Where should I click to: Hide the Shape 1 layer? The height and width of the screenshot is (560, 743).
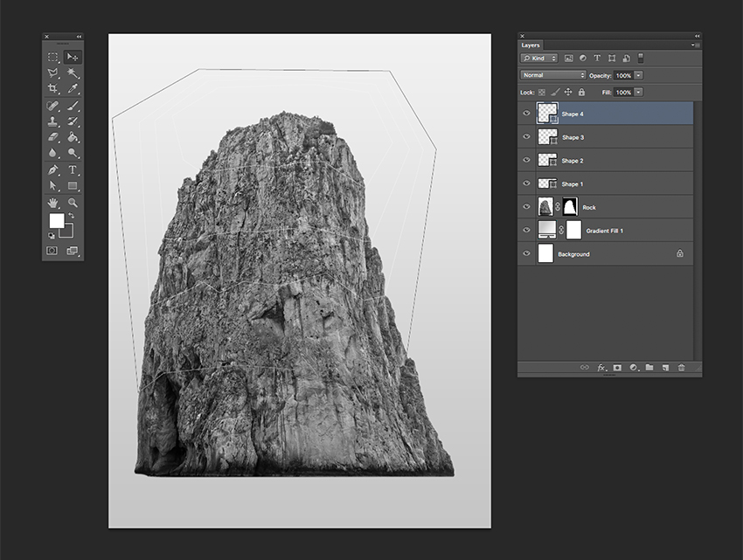(526, 183)
